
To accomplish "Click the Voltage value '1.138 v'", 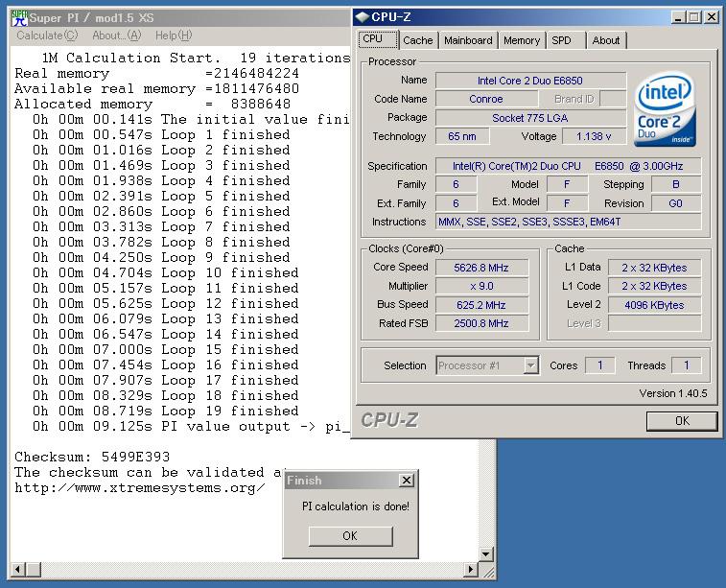I will tap(594, 136).
